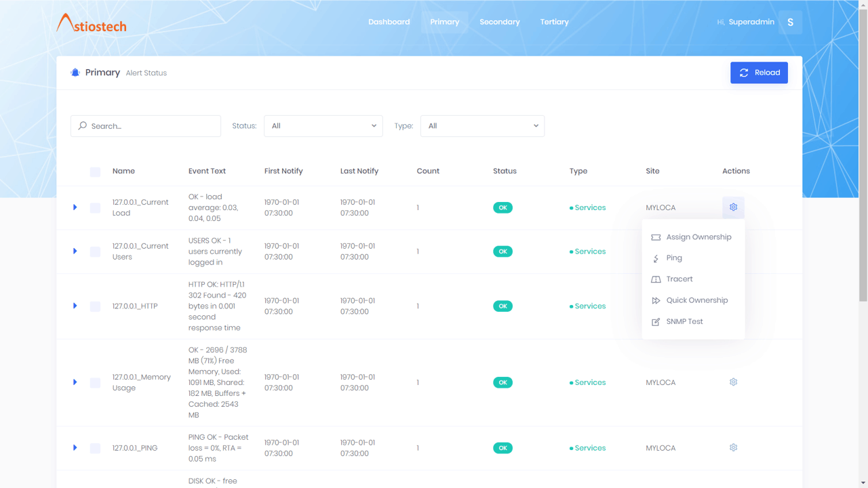Switch to the Secondary tab
Viewport: 868px width, 488px height.
(x=500, y=22)
